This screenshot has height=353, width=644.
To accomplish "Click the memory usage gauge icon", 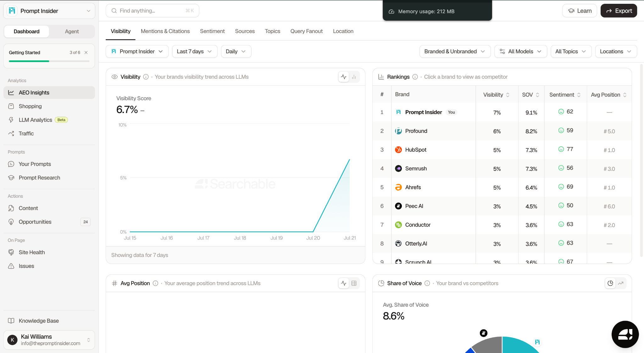I will click(391, 11).
